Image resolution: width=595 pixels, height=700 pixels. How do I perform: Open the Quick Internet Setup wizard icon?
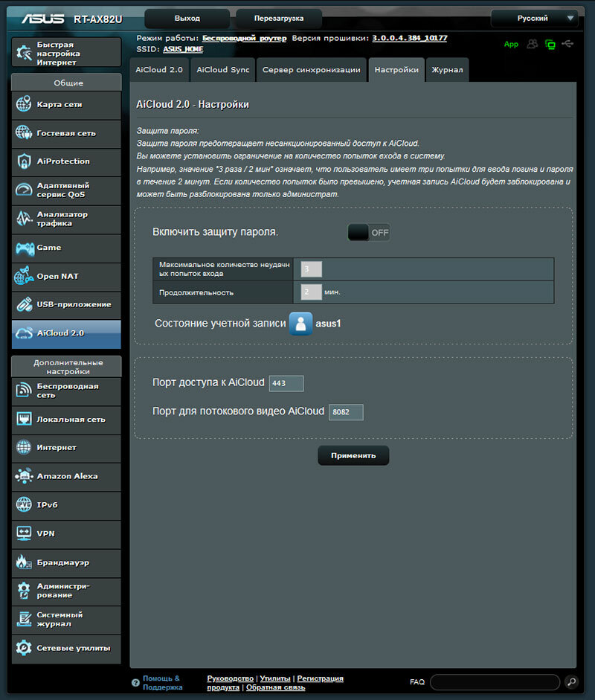[x=24, y=53]
